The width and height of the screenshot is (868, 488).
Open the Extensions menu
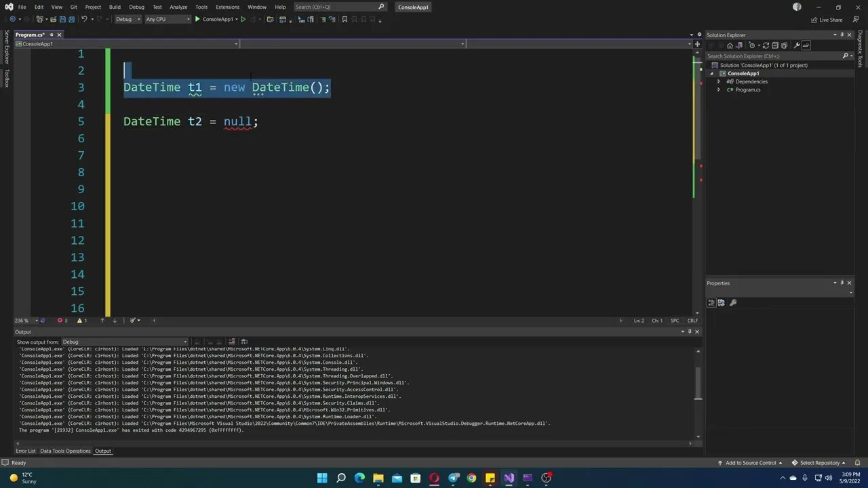coord(227,7)
